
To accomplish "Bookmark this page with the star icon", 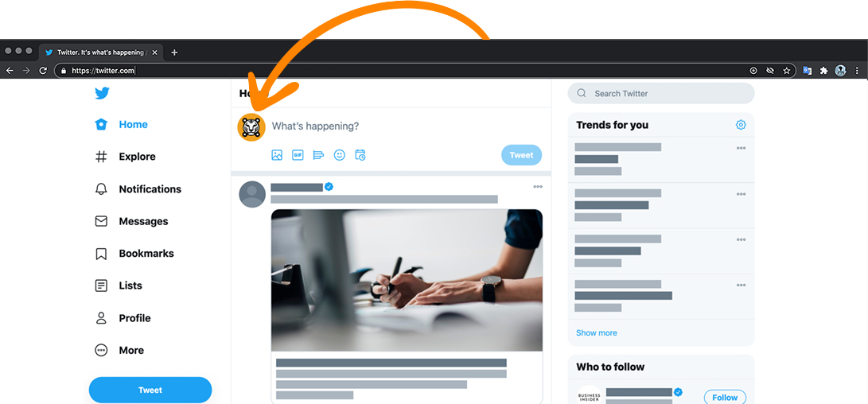I will pyautogui.click(x=787, y=71).
